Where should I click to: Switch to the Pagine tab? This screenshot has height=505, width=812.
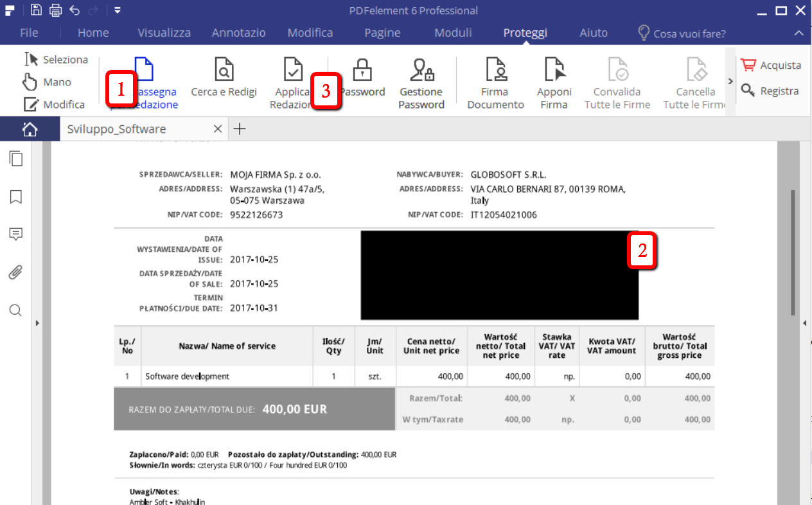click(x=382, y=33)
